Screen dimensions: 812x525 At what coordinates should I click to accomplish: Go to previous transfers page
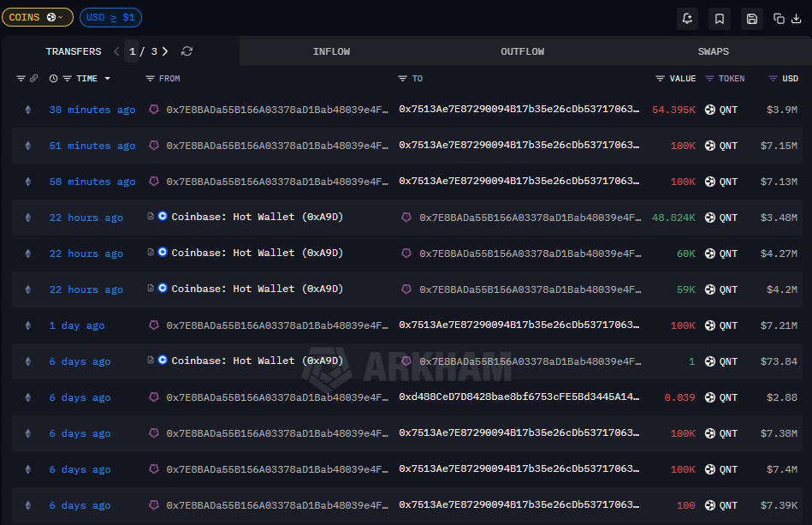coord(116,51)
